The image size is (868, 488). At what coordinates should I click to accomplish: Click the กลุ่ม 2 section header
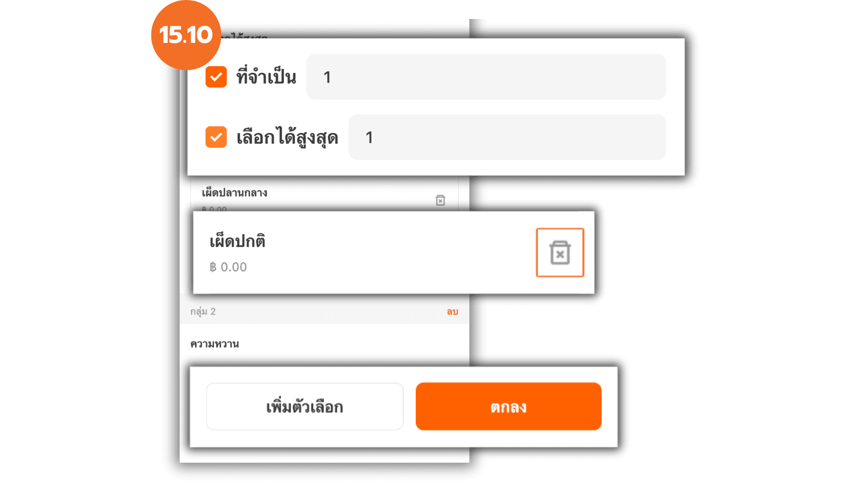[x=325, y=312]
